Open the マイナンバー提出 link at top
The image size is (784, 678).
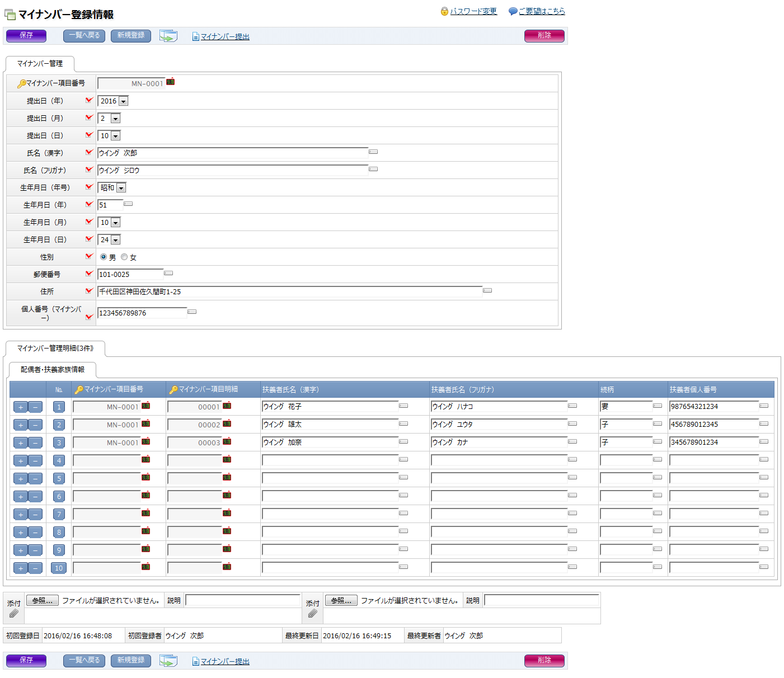pyautogui.click(x=225, y=37)
